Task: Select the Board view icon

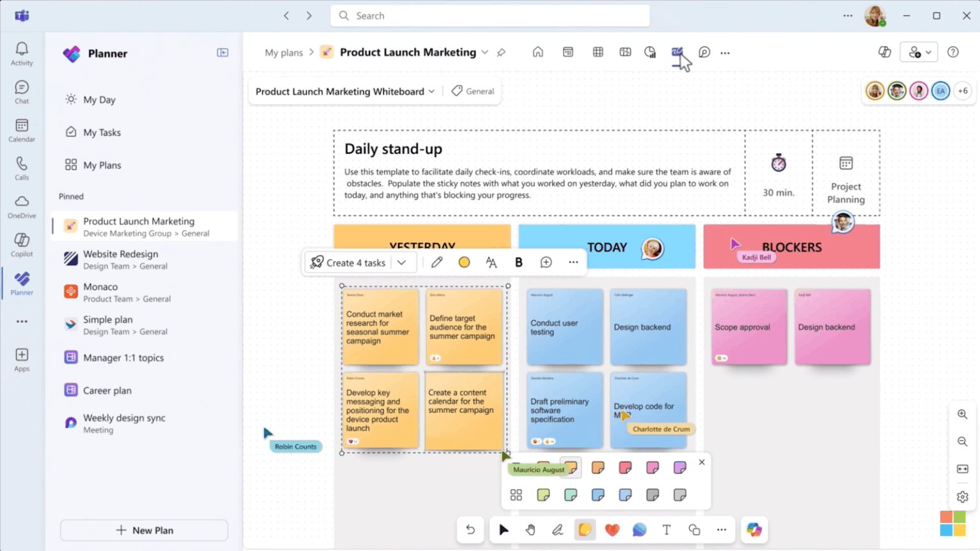Action: [626, 52]
